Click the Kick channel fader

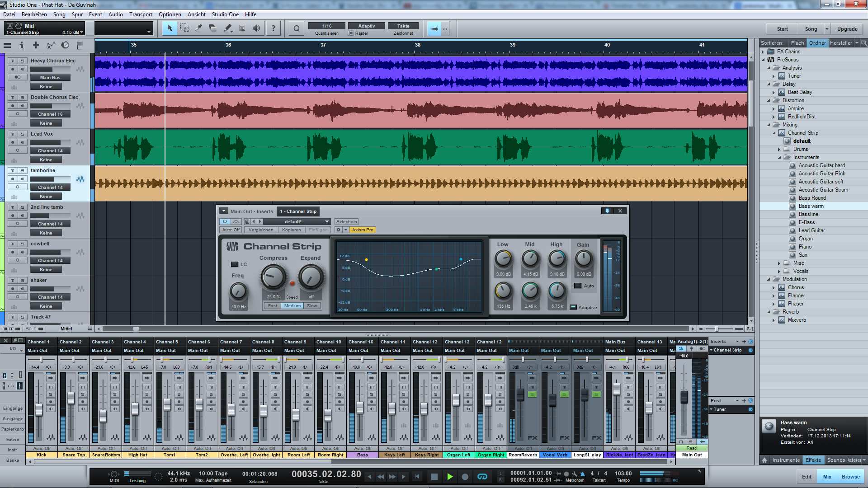[x=39, y=410]
